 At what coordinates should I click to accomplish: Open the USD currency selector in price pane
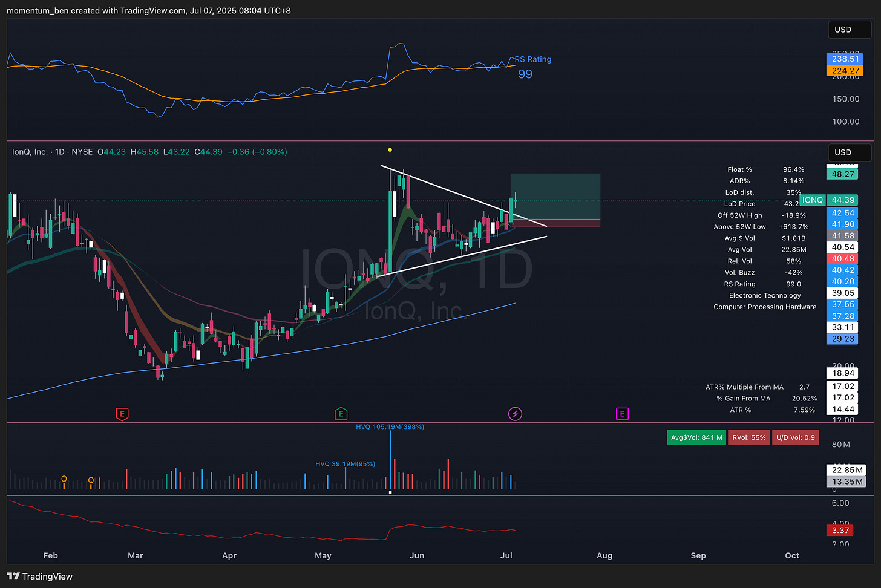pyautogui.click(x=850, y=152)
